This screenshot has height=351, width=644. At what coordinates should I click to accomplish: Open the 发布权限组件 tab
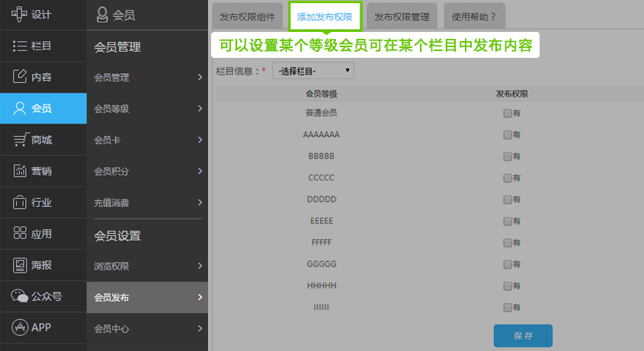coord(246,16)
